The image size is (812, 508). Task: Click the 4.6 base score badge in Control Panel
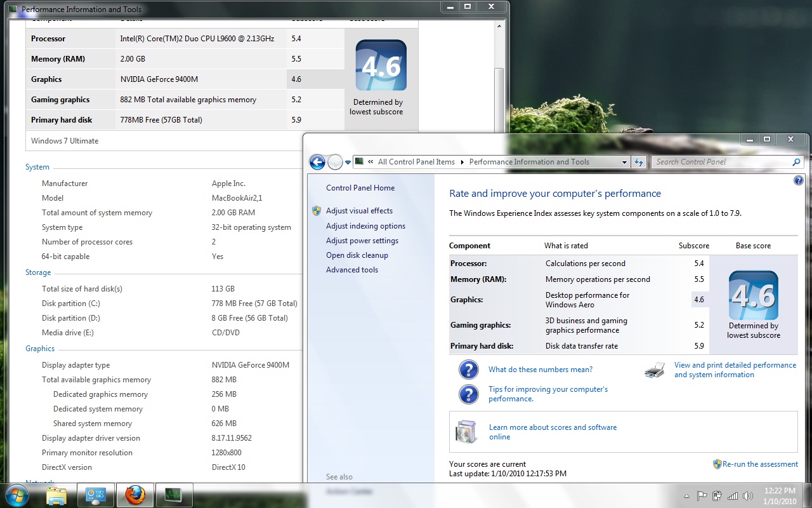(x=753, y=296)
